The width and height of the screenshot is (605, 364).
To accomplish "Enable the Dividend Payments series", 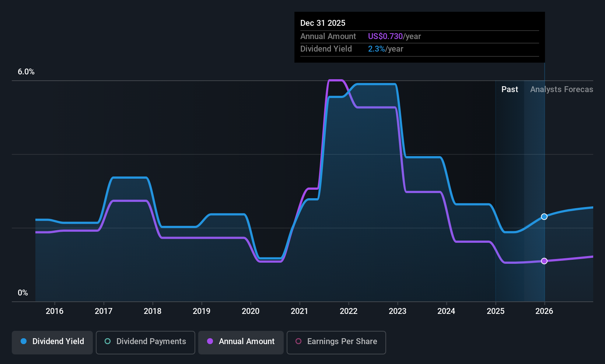I will pos(146,343).
